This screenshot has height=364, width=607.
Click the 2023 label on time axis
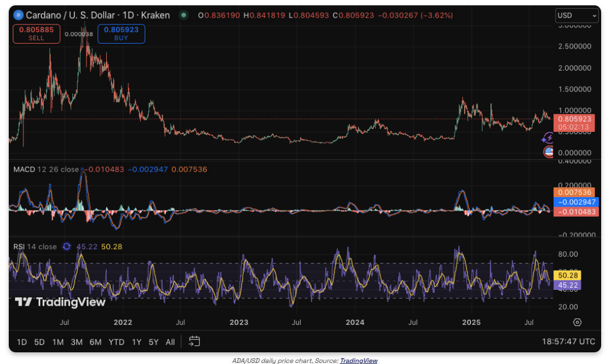point(239,322)
